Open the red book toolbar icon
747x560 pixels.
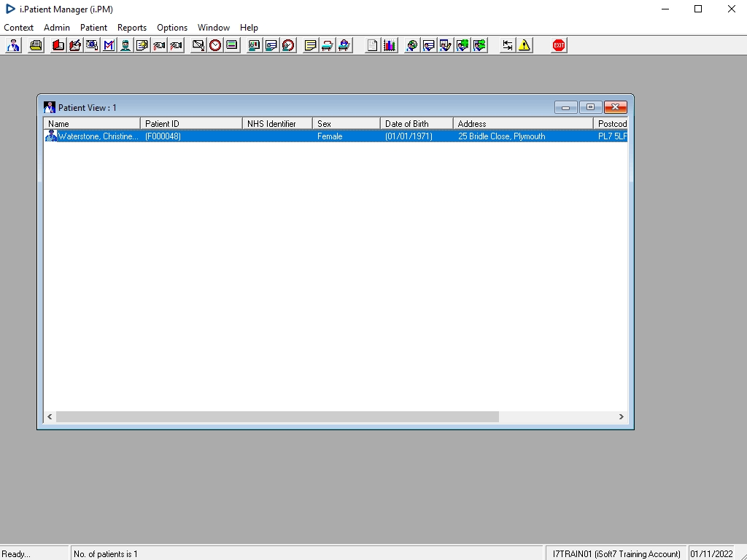tap(58, 45)
